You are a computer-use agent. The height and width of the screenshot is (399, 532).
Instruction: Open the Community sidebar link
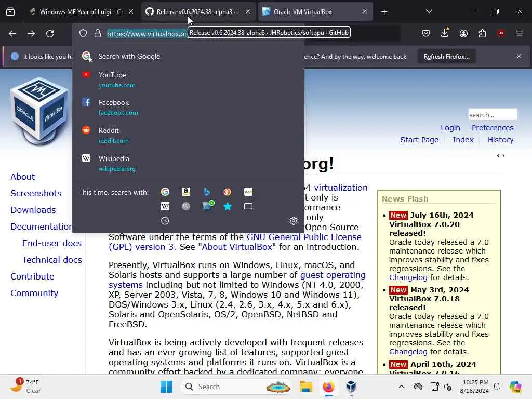[34, 293]
